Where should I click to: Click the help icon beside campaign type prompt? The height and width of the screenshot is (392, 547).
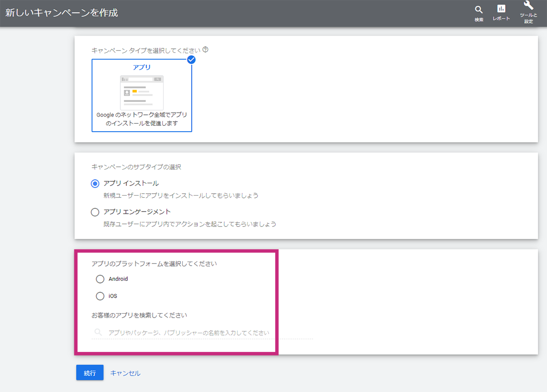(205, 49)
